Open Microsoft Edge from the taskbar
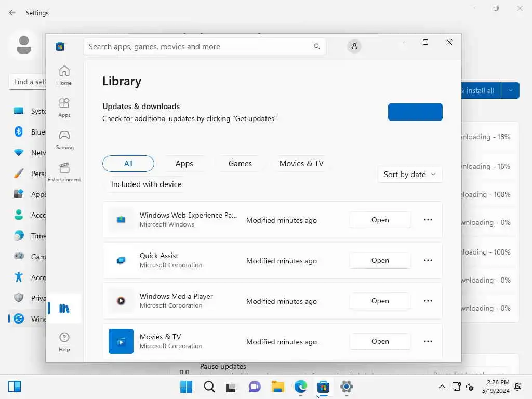 coord(301,387)
